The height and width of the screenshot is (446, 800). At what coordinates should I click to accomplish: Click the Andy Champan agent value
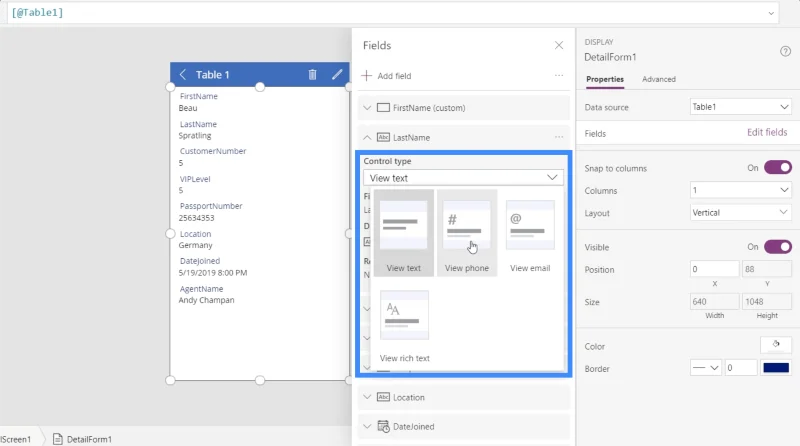coord(206,300)
